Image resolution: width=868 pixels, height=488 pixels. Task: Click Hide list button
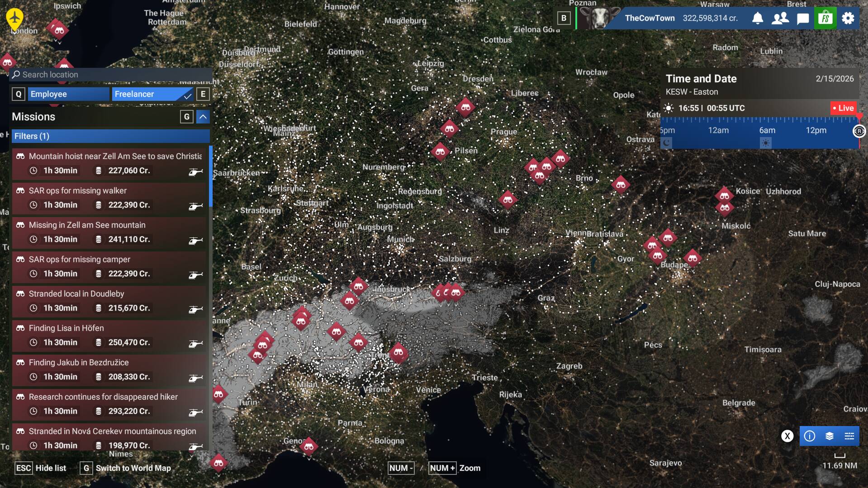tap(50, 468)
